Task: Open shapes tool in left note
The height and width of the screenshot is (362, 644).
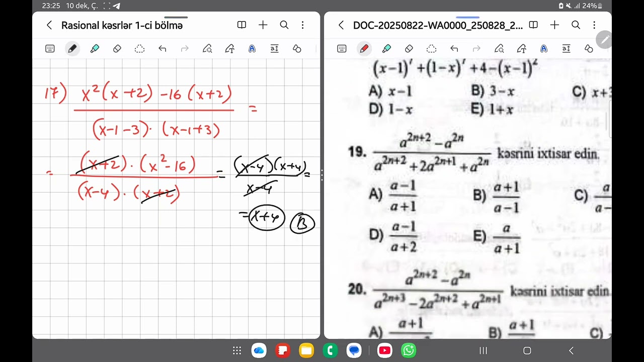Action: [297, 49]
